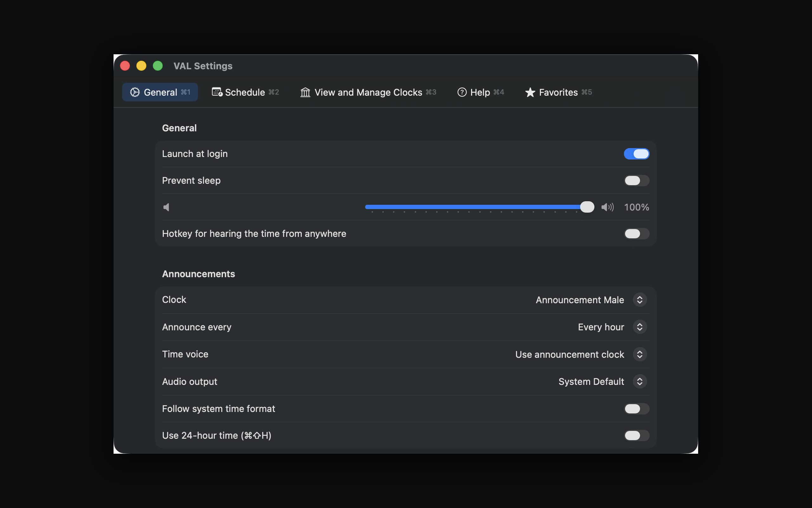Click the Schedule calendar icon
The image size is (812, 508).
coord(217,92)
